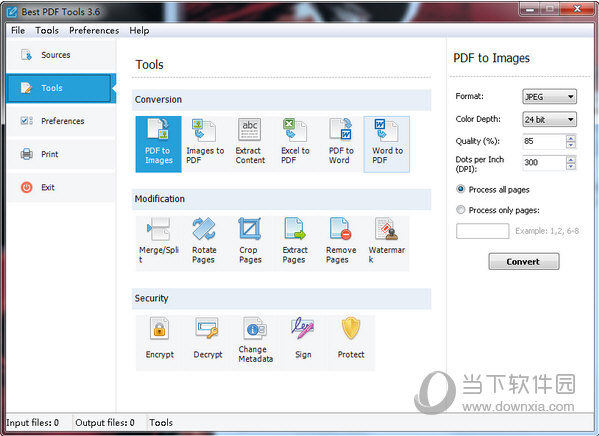Choose the Extract Content tool
Viewport: 599px width, 436px height.
250,144
